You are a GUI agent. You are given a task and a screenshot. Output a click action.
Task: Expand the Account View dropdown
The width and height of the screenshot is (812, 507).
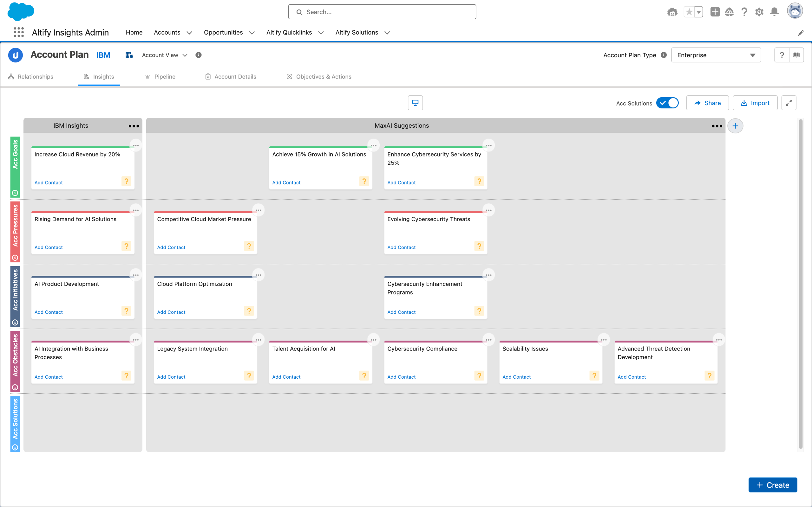[x=164, y=55]
